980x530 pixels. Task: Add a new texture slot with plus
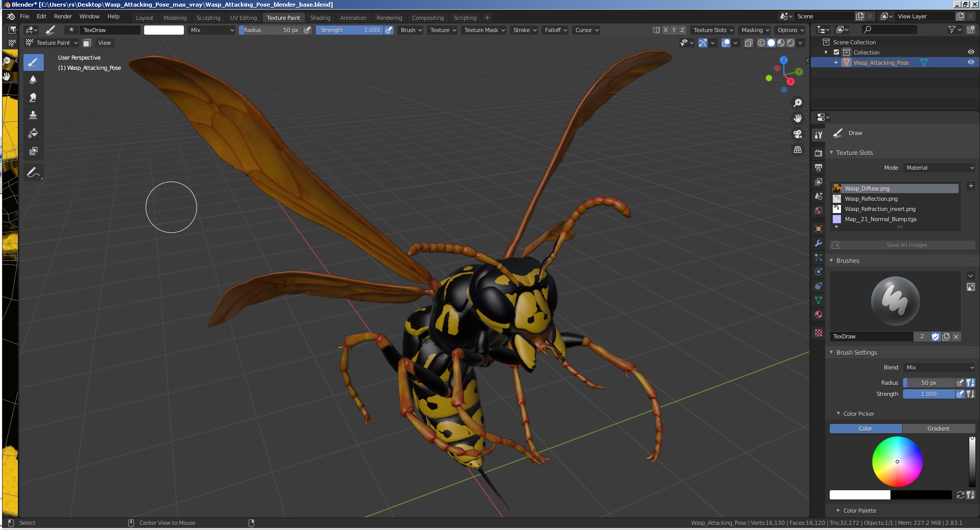[x=971, y=186]
